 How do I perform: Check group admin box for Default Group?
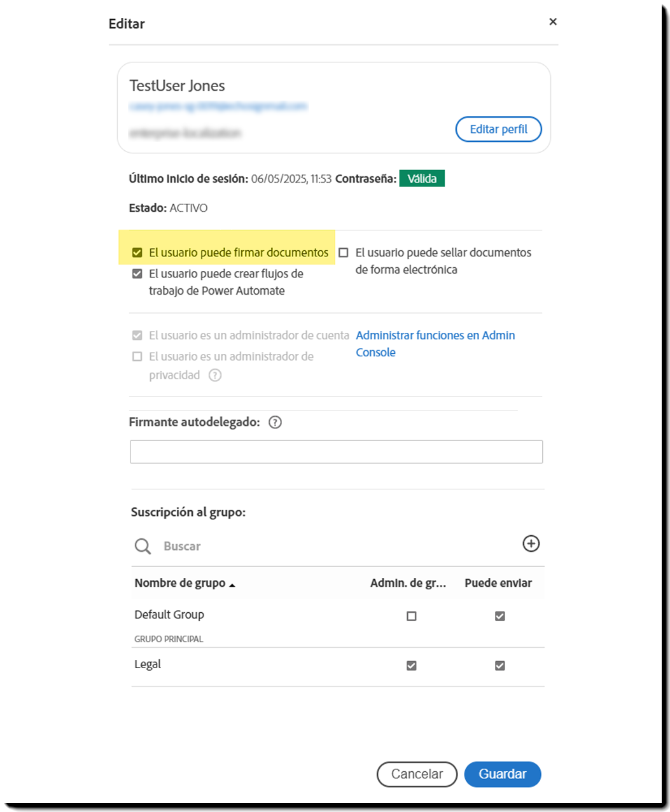[412, 616]
